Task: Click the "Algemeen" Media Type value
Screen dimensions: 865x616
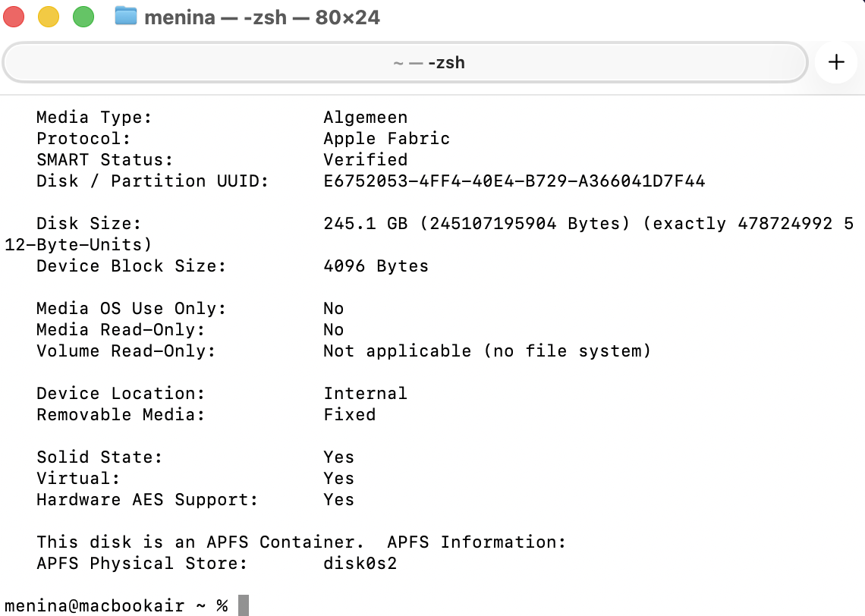Action: [365, 118]
